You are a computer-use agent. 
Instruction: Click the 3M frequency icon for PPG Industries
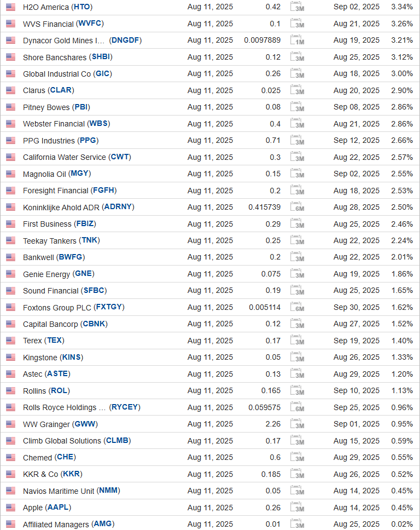click(297, 141)
